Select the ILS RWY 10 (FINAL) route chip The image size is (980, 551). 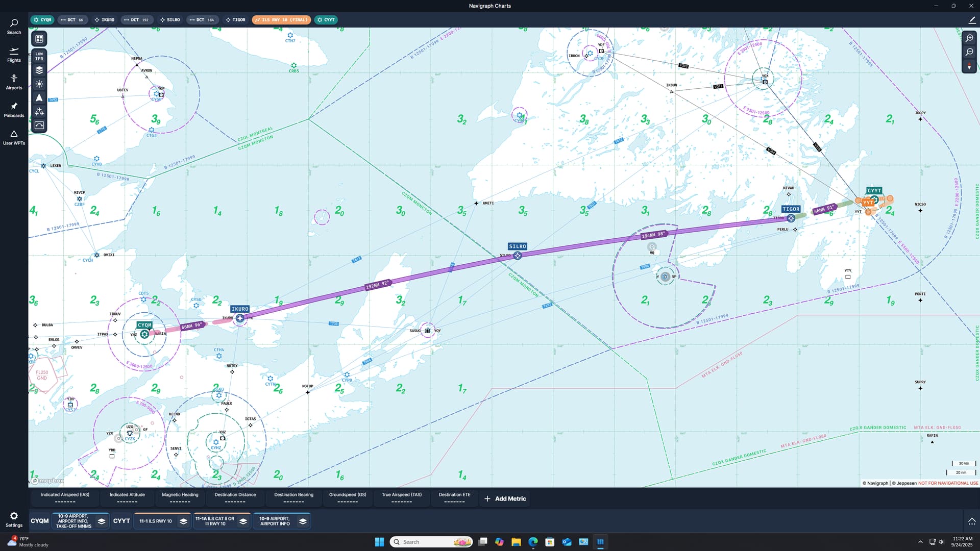[x=281, y=20]
